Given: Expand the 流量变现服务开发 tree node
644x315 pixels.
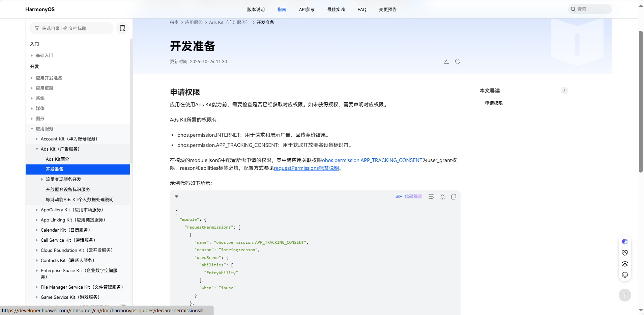Looking at the screenshot, I should tap(42, 179).
